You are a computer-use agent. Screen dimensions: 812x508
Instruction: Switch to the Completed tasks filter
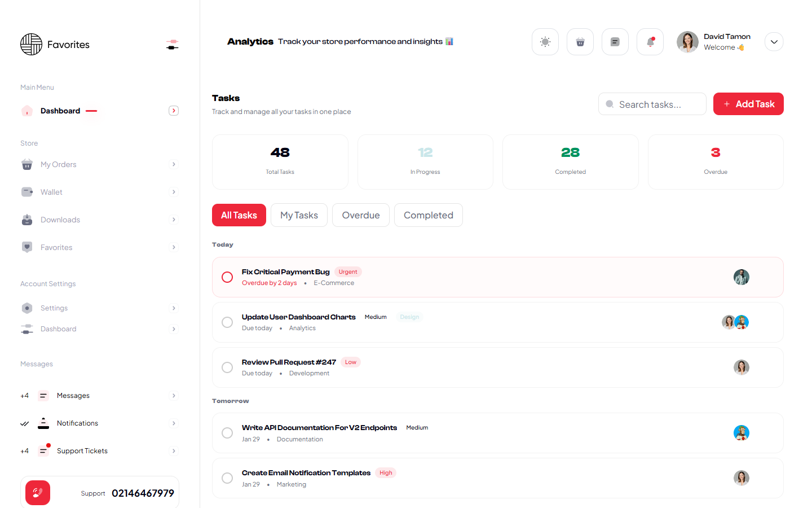point(428,215)
